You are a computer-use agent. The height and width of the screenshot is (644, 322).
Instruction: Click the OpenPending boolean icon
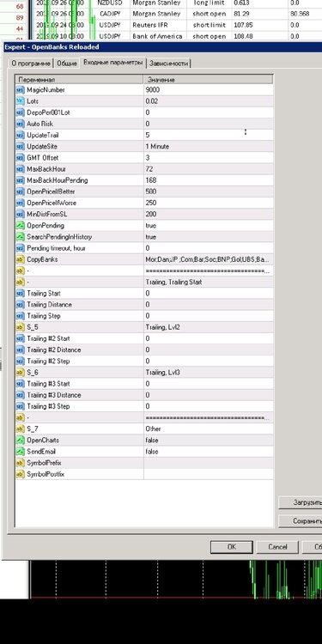tap(20, 226)
